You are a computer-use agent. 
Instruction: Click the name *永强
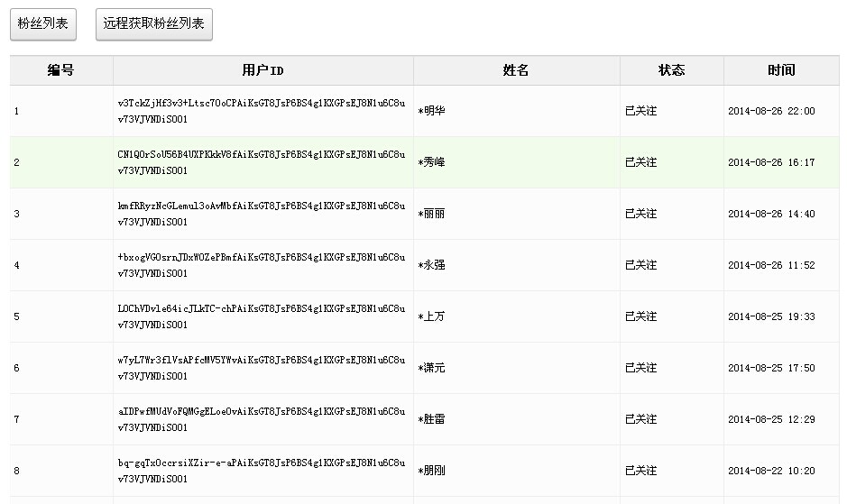pyautogui.click(x=431, y=265)
